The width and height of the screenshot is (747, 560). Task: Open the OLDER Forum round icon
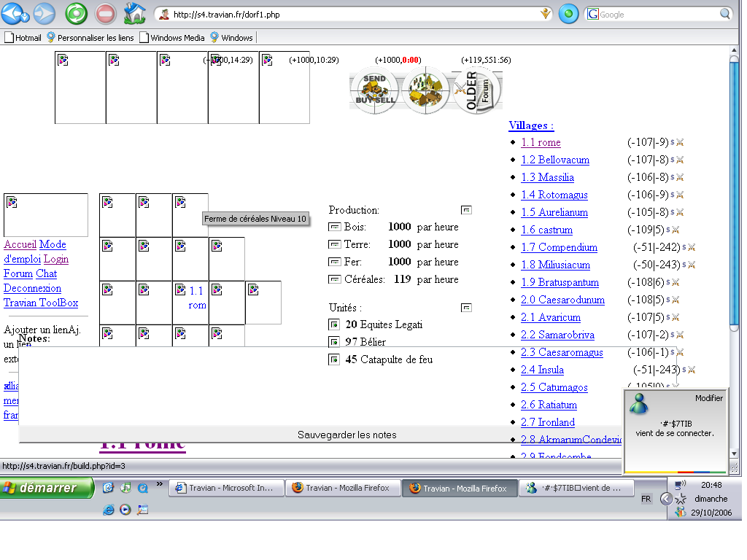click(x=476, y=90)
